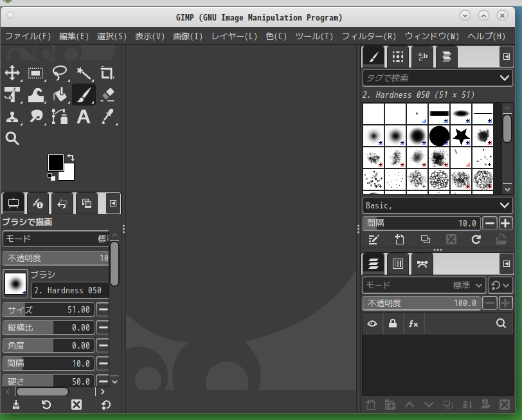
Task: Toggle the layer lock icon
Action: tap(392, 324)
